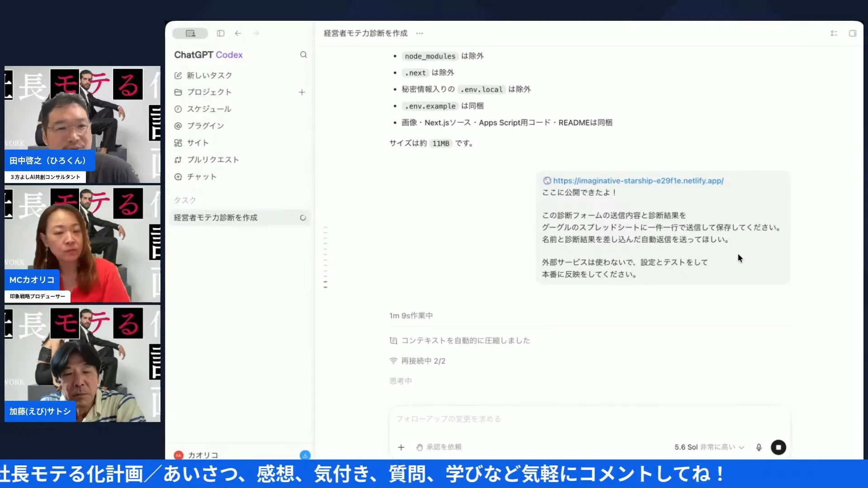Click the プロジェクト folder icon

178,92
